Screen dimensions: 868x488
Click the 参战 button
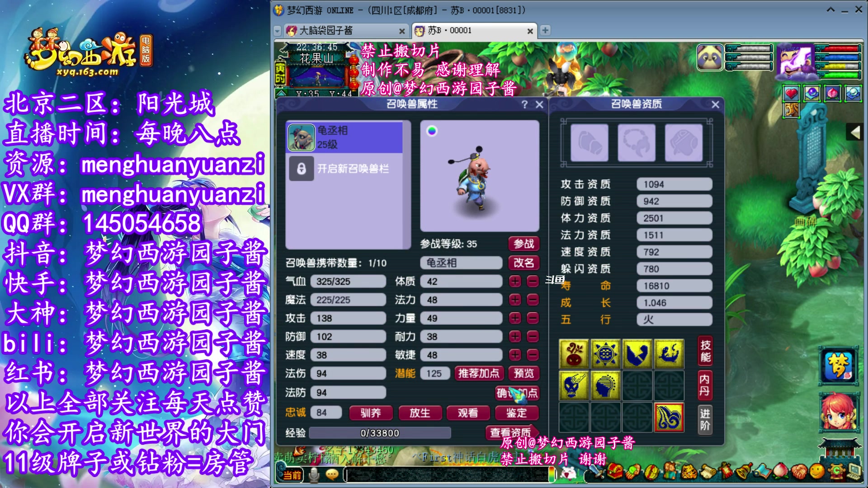coord(524,244)
